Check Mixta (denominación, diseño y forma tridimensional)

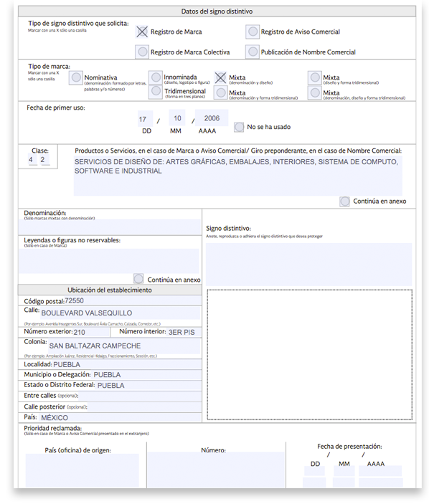coord(314,92)
